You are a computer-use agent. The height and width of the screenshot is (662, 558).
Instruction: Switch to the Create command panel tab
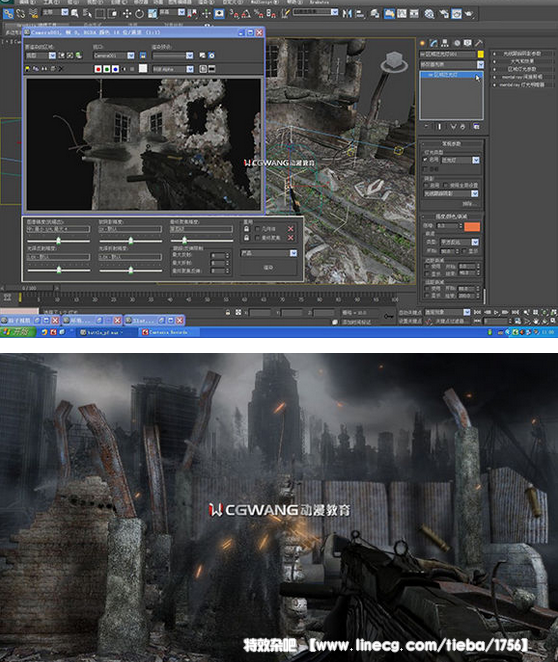pyautogui.click(x=423, y=43)
